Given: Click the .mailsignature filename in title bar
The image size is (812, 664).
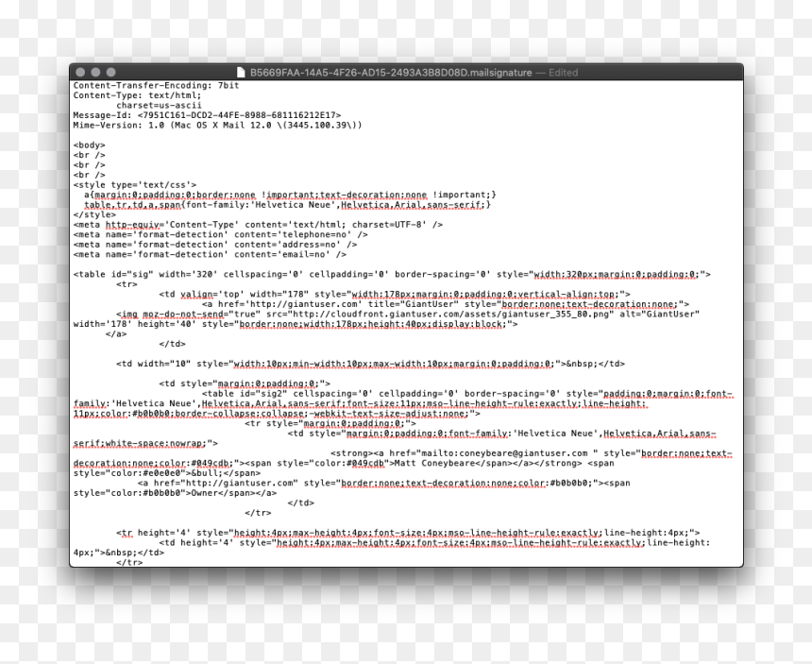Looking at the screenshot, I should pos(391,73).
